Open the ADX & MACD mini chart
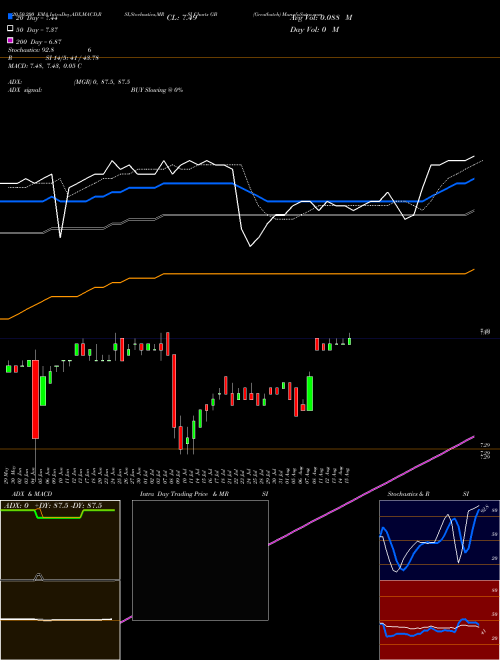 pyautogui.click(x=60, y=580)
